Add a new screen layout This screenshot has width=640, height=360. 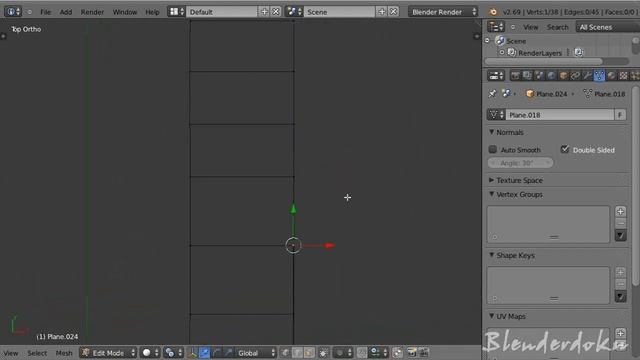(264, 12)
